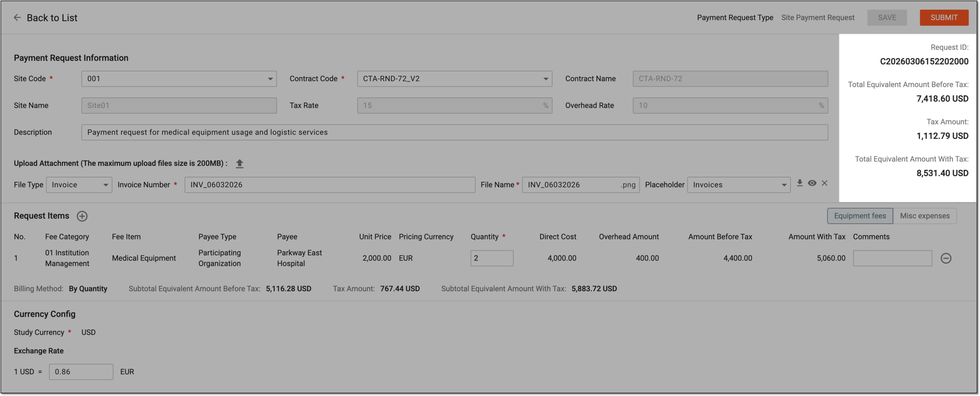This screenshot has width=980, height=396.
Task: Click the File Name input field
Action: (x=581, y=185)
